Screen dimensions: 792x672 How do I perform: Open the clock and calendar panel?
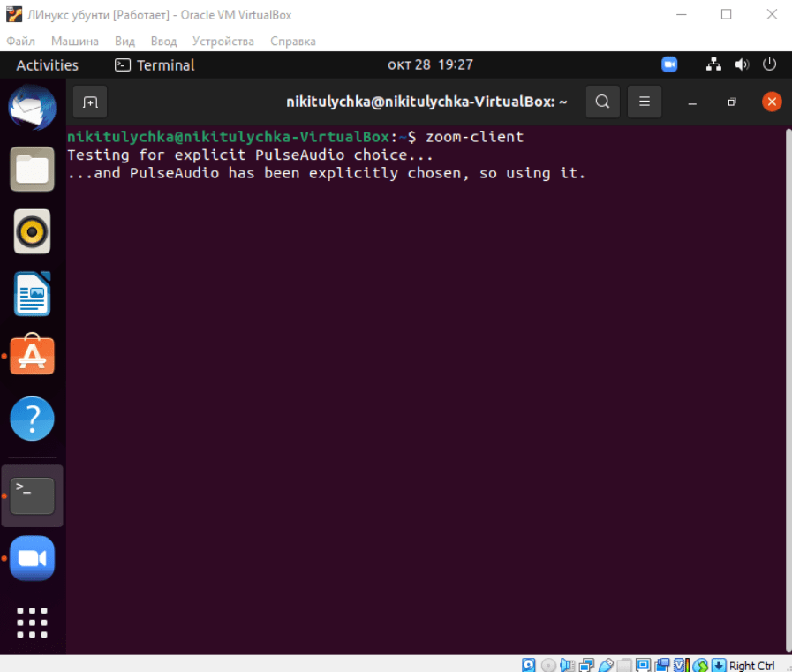(x=430, y=65)
